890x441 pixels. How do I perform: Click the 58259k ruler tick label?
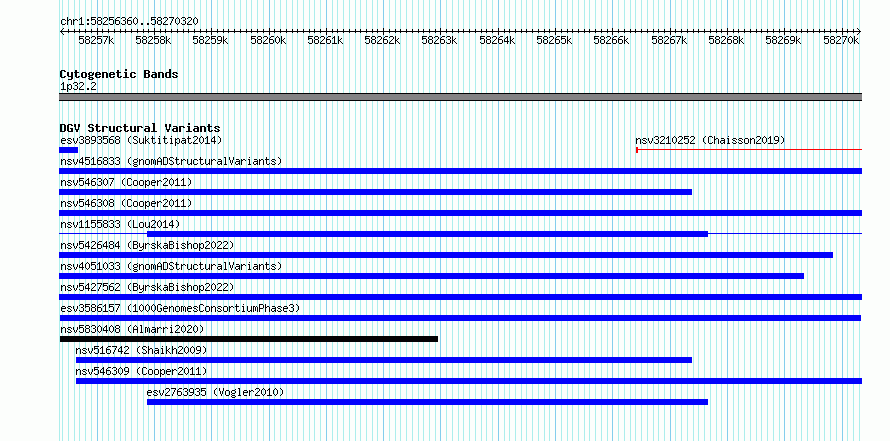pyautogui.click(x=211, y=40)
